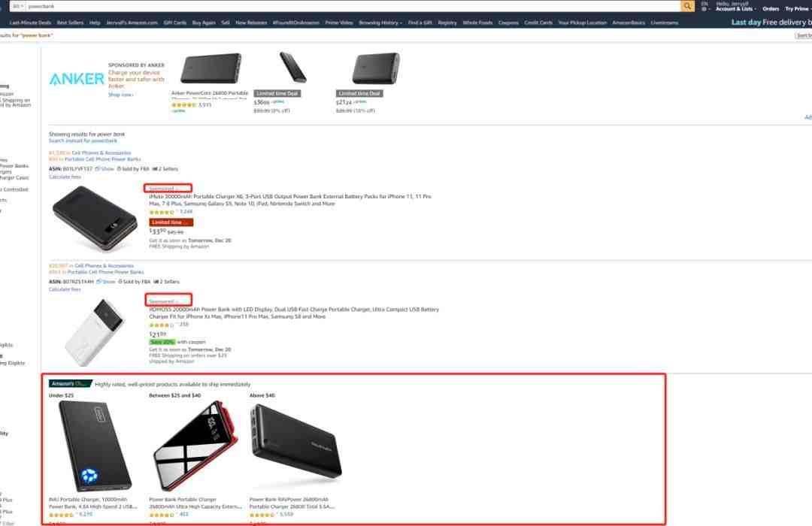812x526 pixels.
Task: Click the Amazon's Choice badge
Action: pyautogui.click(x=70, y=384)
